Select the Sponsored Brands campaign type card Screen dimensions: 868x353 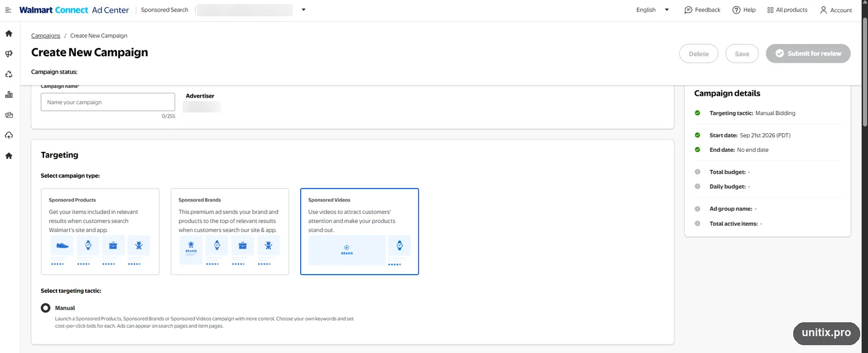pyautogui.click(x=230, y=231)
